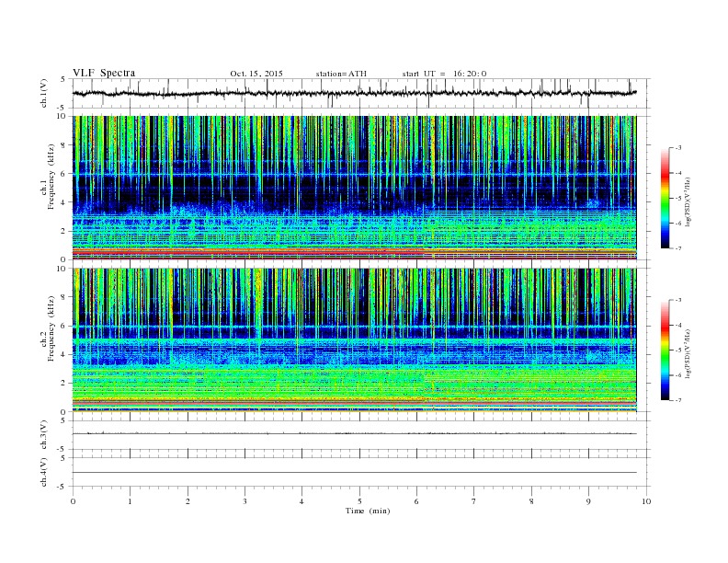
Task: Click the "10" tick on time axis
Action: [x=646, y=501]
